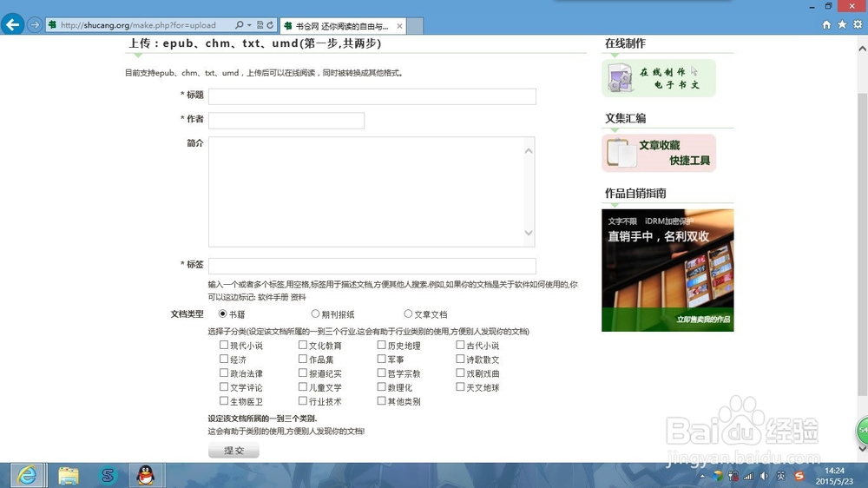Select the 文章文档 radio button
Image resolution: width=868 pixels, height=488 pixels.
click(x=408, y=313)
